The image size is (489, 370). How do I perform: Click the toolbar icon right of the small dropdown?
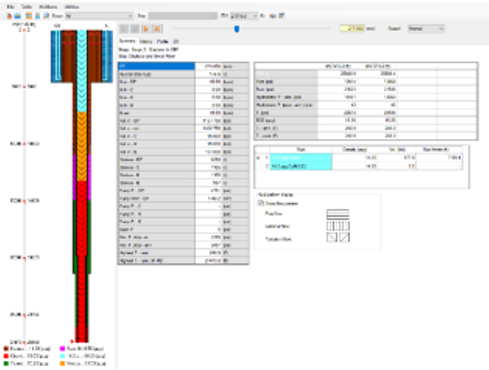pyautogui.click(x=263, y=16)
